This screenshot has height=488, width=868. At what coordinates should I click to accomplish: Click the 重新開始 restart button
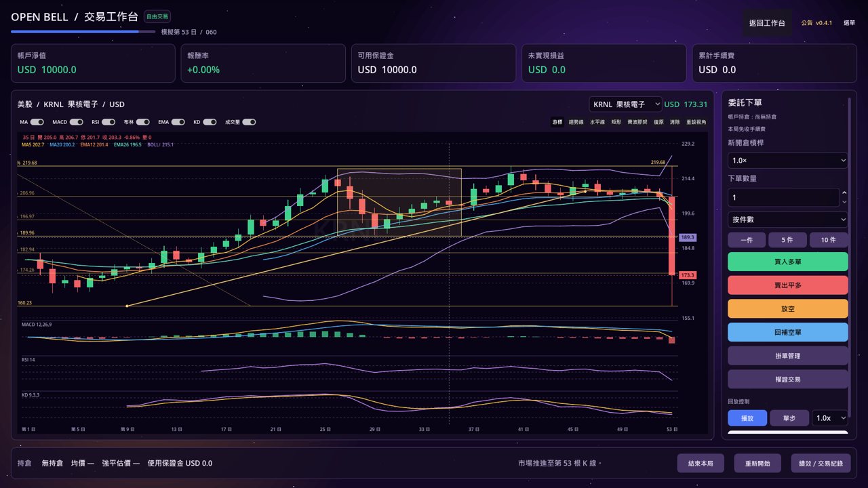[x=757, y=464]
